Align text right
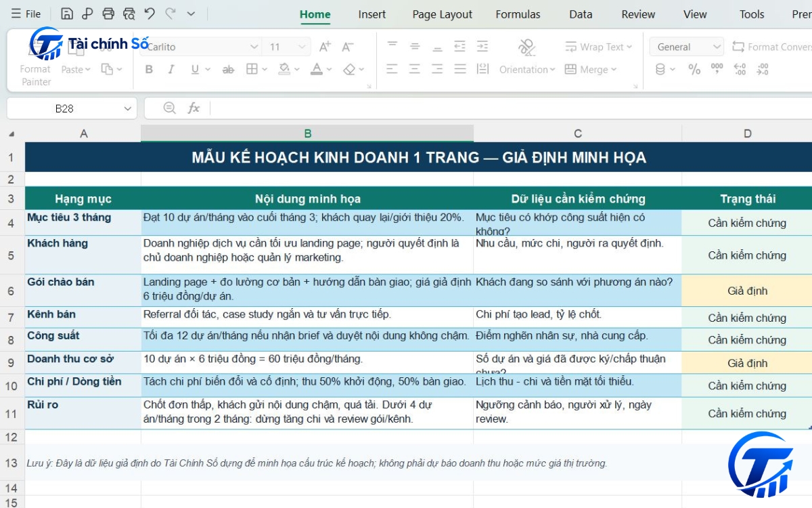This screenshot has width=812, height=508. coord(437,69)
